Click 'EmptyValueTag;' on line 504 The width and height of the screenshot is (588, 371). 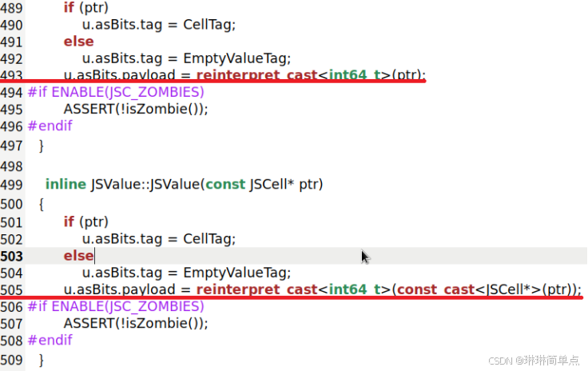237,273
